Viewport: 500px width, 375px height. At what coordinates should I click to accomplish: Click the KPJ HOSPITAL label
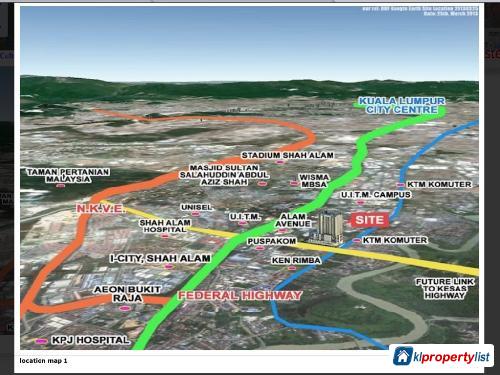(x=90, y=340)
